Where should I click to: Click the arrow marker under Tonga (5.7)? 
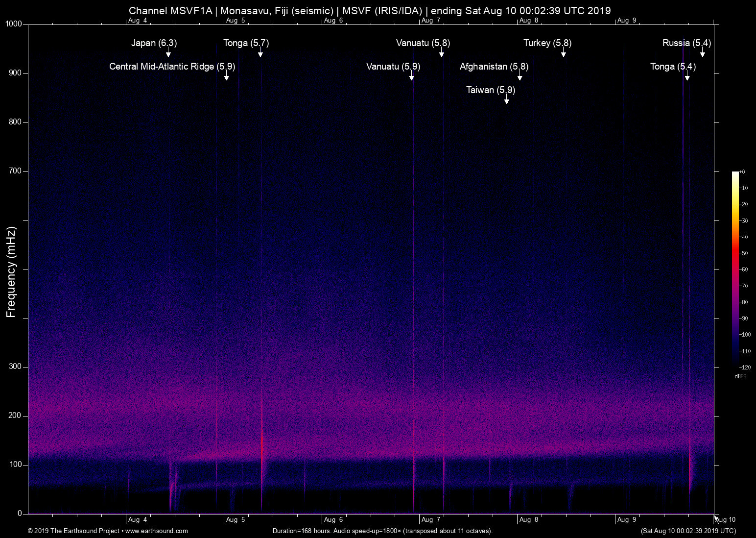260,53
